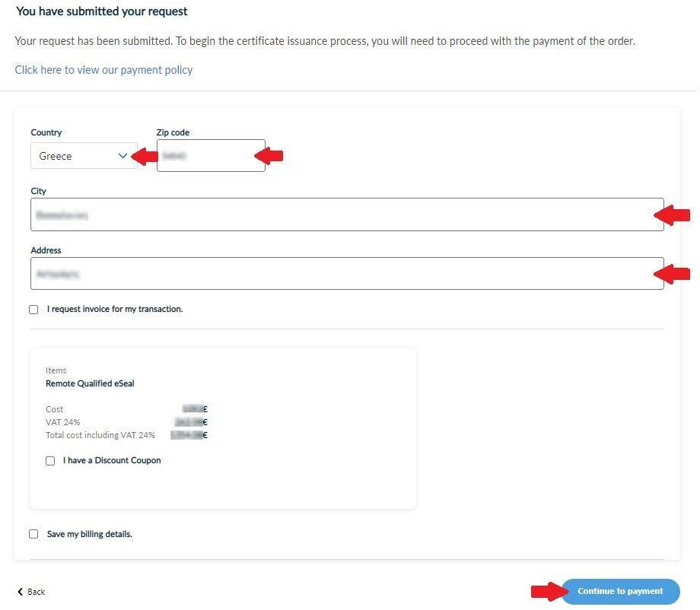Click the Country dropdown chevron arrow

click(123, 156)
